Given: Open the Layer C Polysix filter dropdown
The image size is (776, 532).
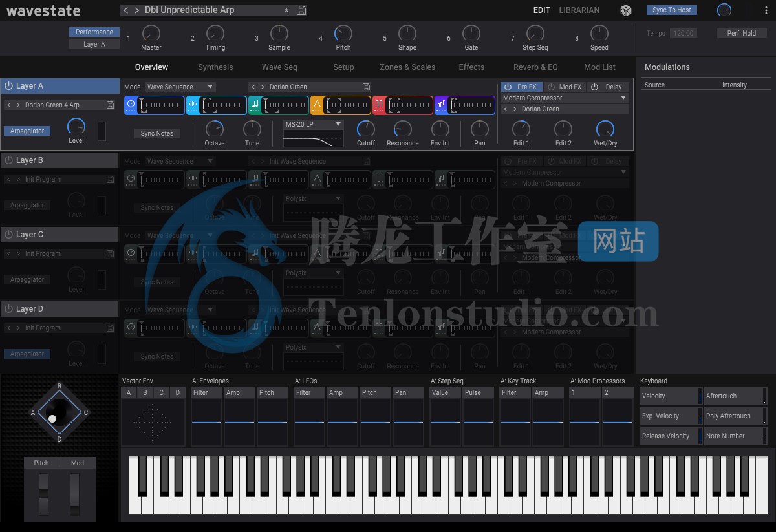Looking at the screenshot, I should click(x=314, y=273).
